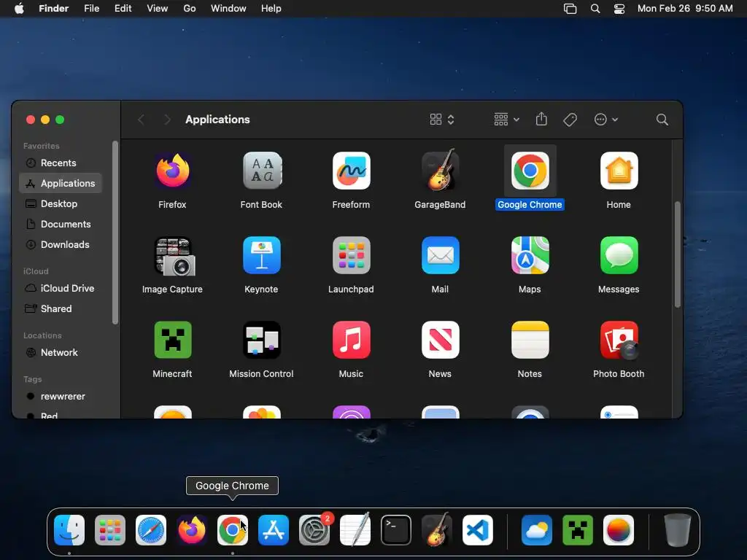This screenshot has width=747, height=560.
Task: Open Launchpad from the Dock
Action: point(110,530)
